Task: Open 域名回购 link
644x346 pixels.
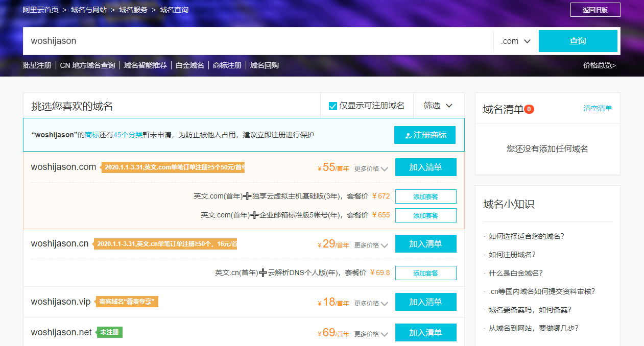Action: [265, 65]
